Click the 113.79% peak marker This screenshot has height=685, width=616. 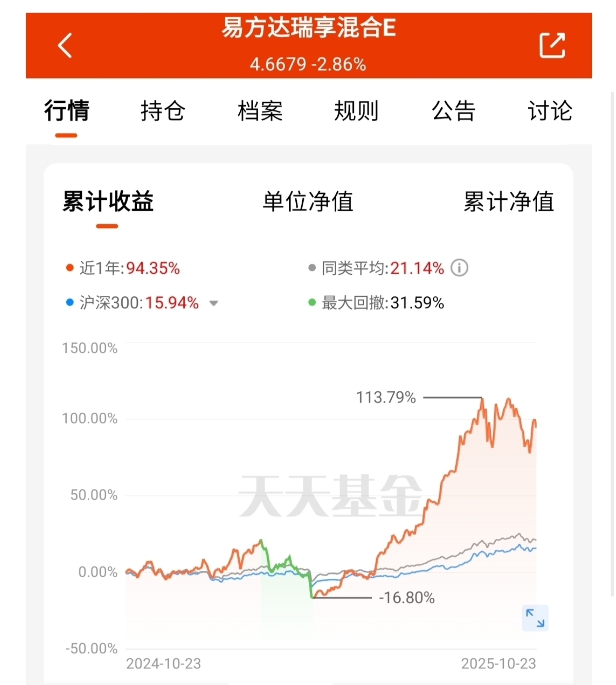click(x=386, y=398)
